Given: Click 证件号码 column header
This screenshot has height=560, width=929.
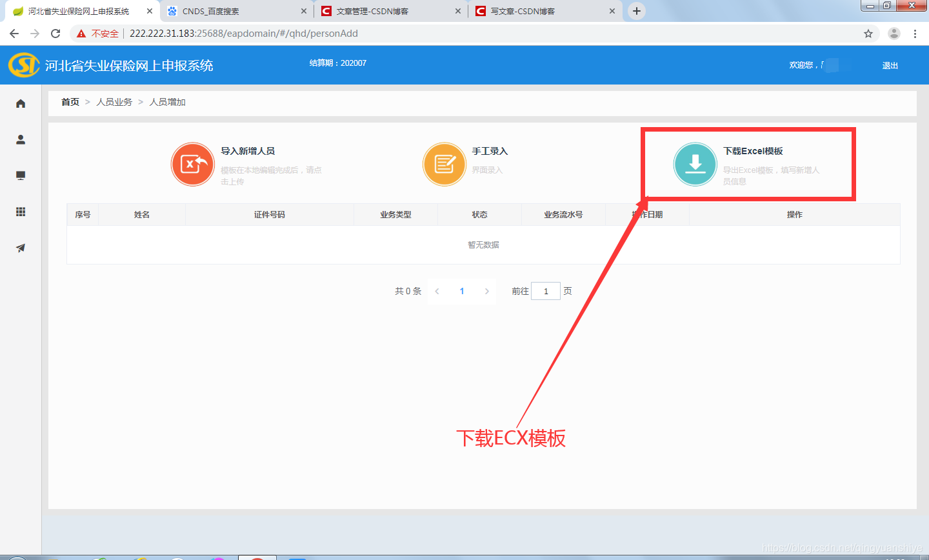Looking at the screenshot, I should click(x=270, y=214).
